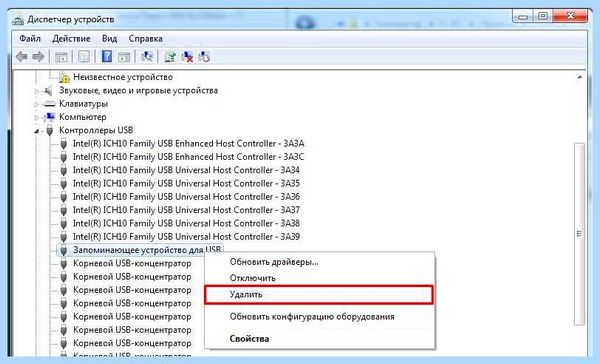Click the scan for hardware changes icon
The height and width of the screenshot is (364, 600).
click(x=147, y=57)
